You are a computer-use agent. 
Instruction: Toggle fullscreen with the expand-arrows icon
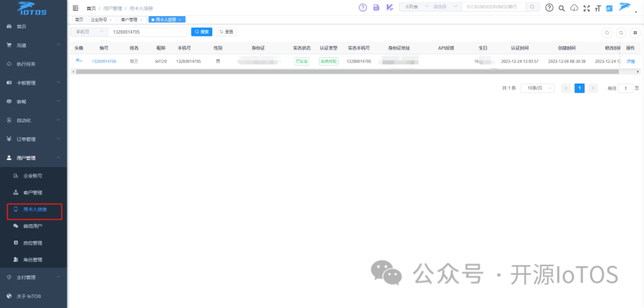(587, 8)
